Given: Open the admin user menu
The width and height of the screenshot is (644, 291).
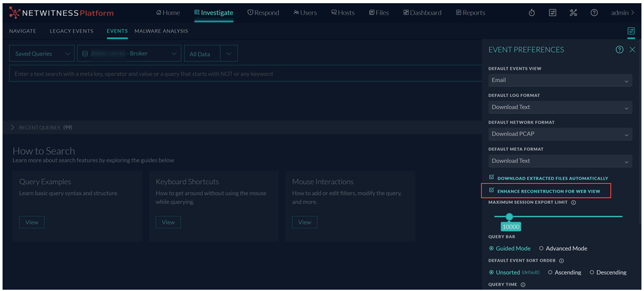Looking at the screenshot, I should (x=622, y=13).
